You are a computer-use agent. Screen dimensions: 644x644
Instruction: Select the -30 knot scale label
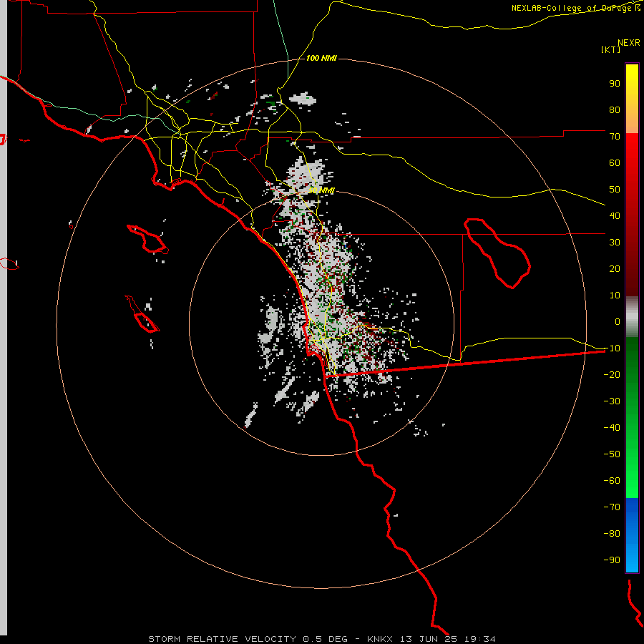pos(612,401)
